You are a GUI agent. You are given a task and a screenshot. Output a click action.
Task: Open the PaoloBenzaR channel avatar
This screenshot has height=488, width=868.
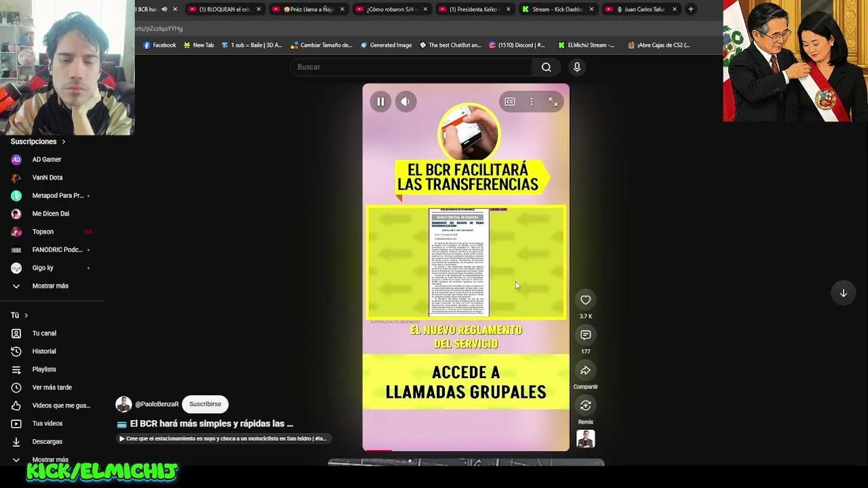coord(123,404)
